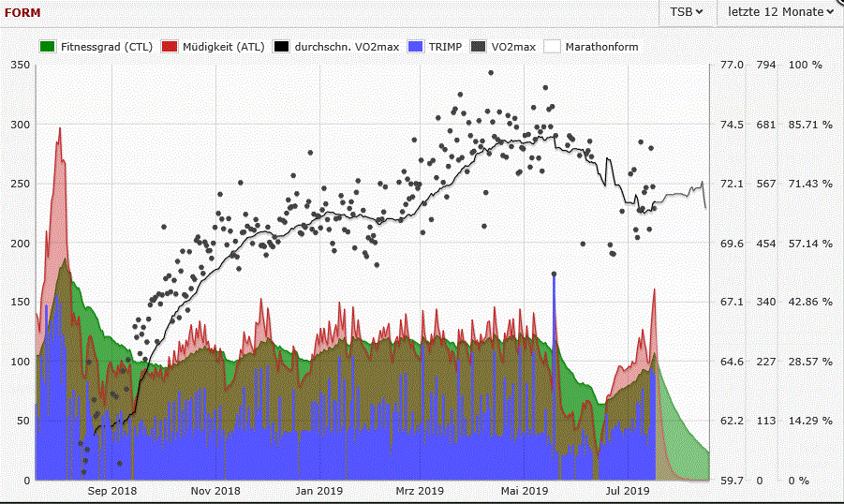
Task: Click the red Müdigkeit (ATL) legend swatch
Action: [x=170, y=46]
